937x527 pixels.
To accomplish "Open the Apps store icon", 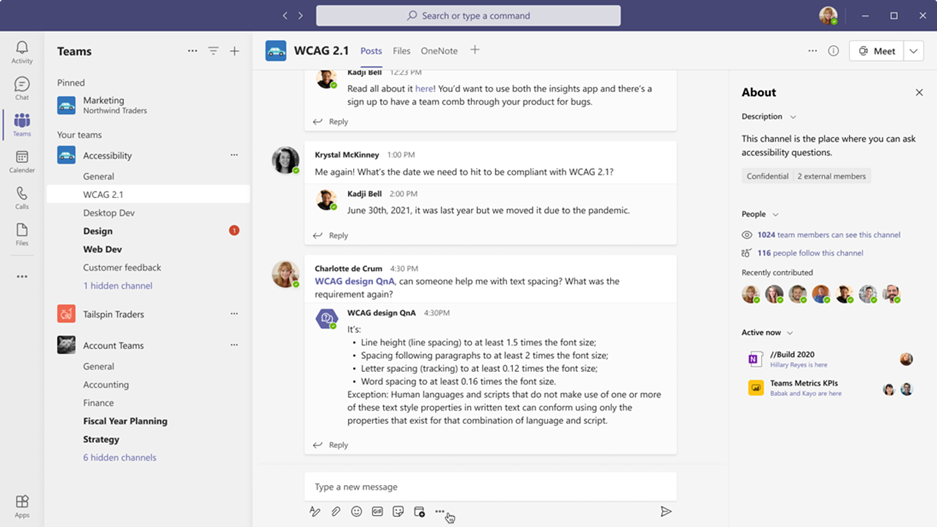I will coord(22,506).
